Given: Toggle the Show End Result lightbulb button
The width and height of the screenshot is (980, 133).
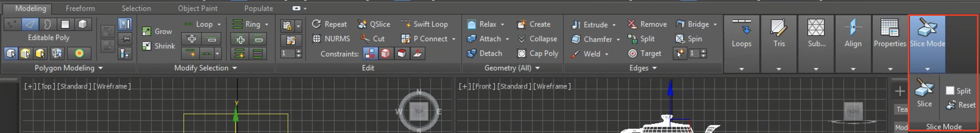Looking at the screenshot, I should coord(125,24).
